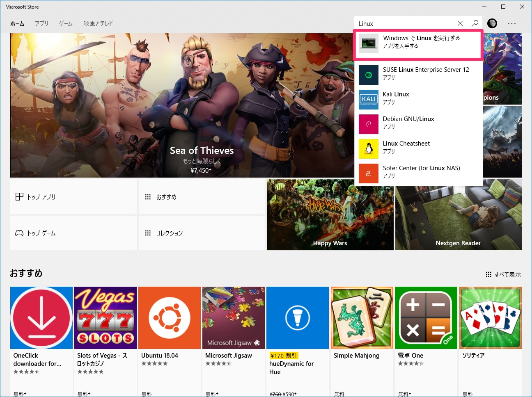Open the hueDynamic for Hue tile image
Image resolution: width=532 pixels, height=397 pixels.
pos(298,318)
